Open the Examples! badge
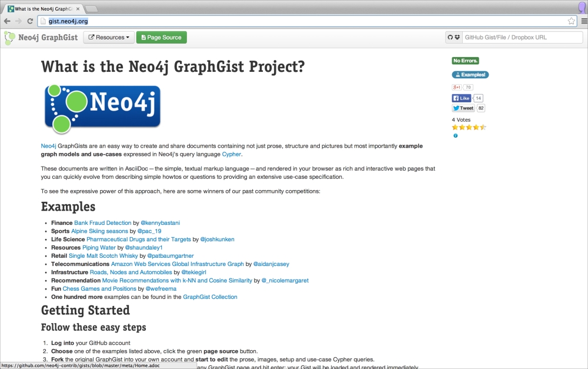 (470, 75)
